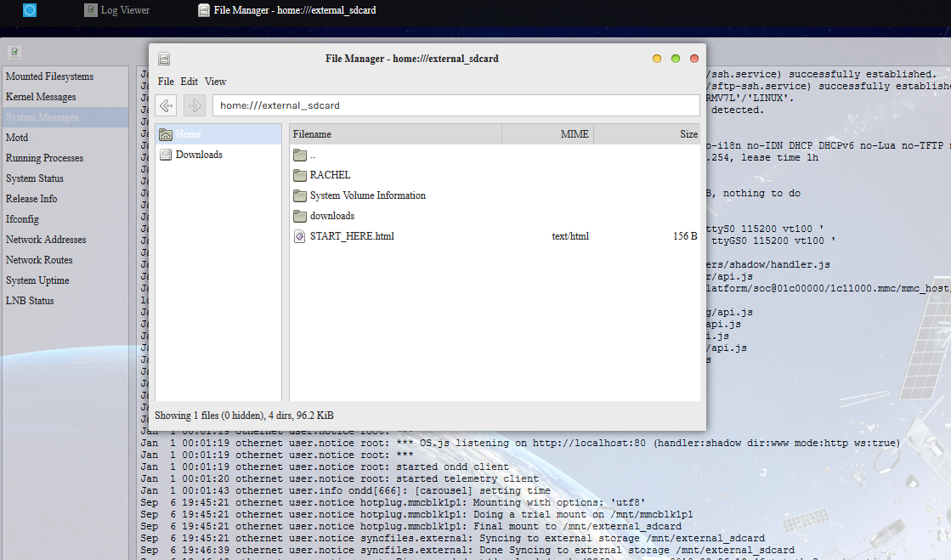Open the View menu
This screenshot has height=560, width=951.
point(215,82)
